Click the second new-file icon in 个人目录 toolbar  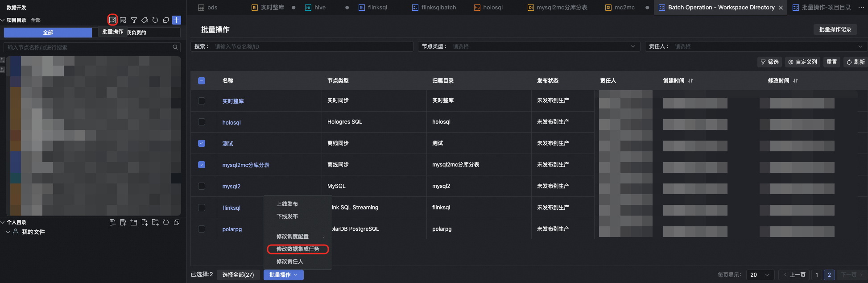click(123, 222)
